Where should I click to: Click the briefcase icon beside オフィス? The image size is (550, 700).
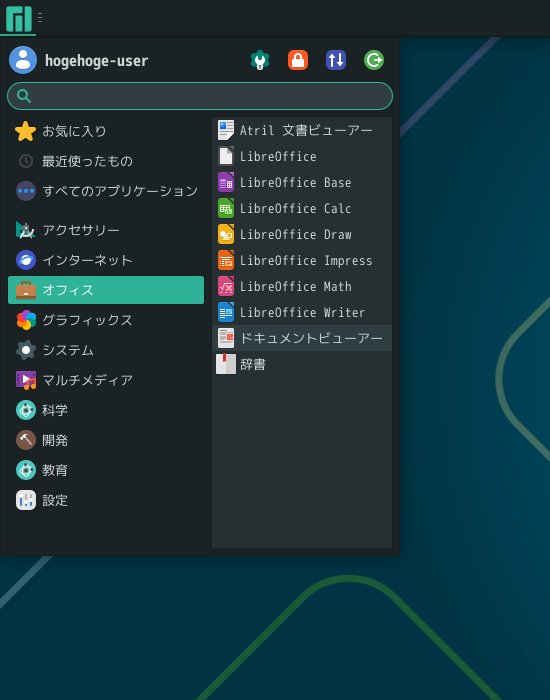(x=26, y=290)
